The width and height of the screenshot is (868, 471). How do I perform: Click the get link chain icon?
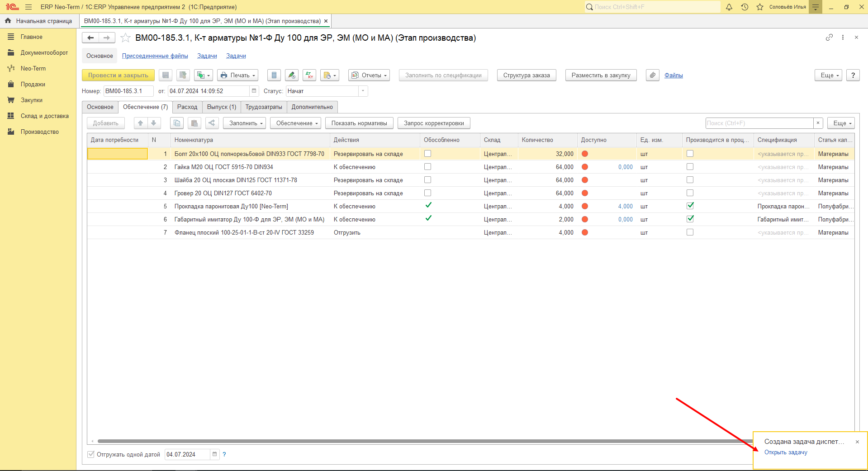(x=829, y=38)
